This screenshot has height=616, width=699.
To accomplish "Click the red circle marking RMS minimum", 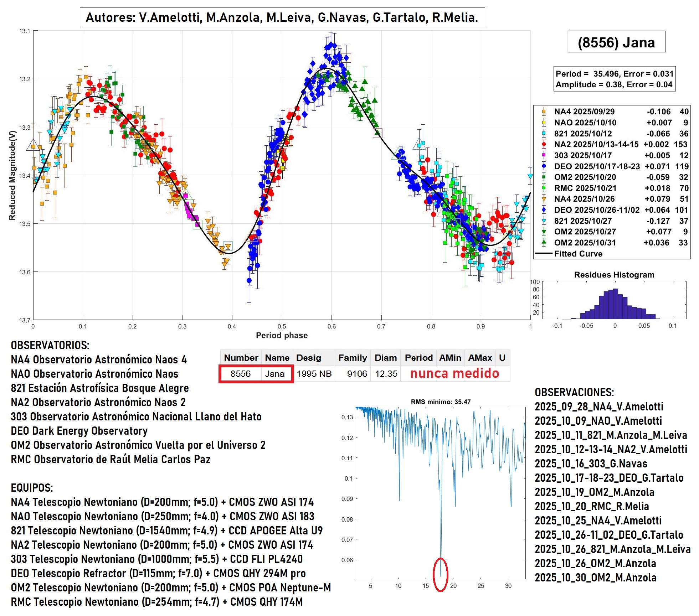I will click(x=441, y=574).
